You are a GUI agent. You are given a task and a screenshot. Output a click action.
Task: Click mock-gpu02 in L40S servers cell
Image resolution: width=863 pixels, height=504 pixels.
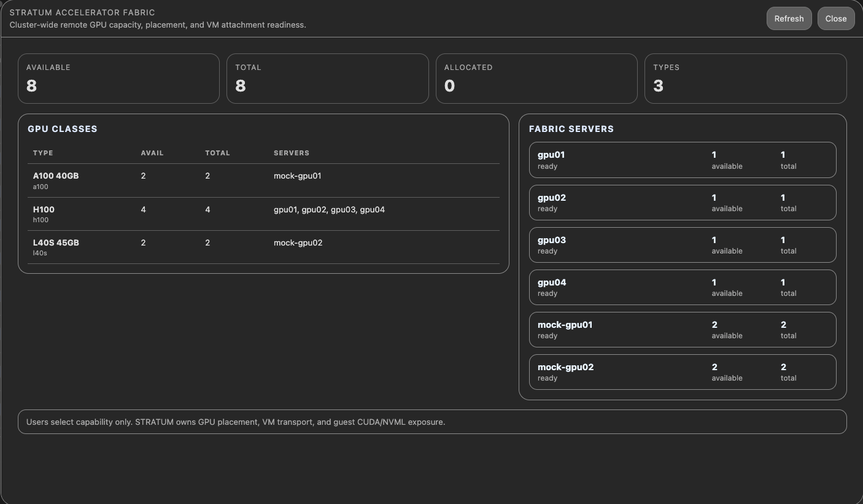(298, 242)
